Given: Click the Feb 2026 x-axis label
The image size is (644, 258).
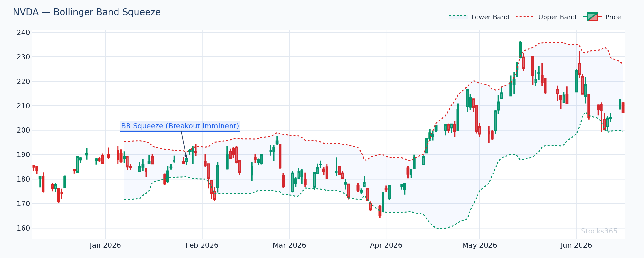Looking at the screenshot, I should click(202, 245).
